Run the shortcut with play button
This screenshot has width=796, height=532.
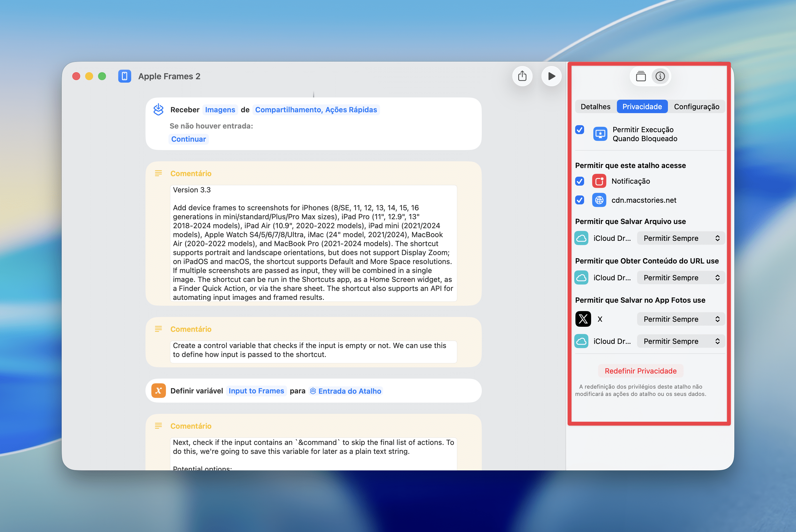(551, 76)
